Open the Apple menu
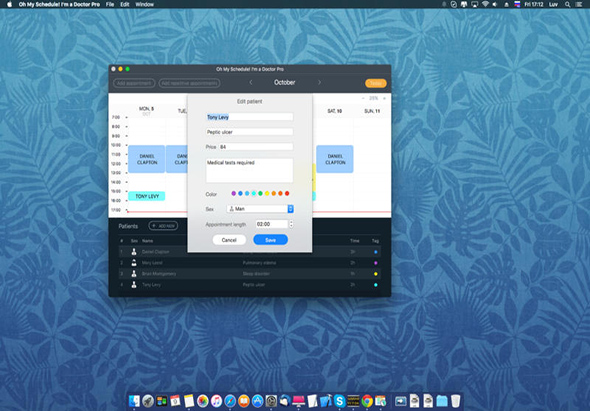The image size is (590, 411). point(9,5)
